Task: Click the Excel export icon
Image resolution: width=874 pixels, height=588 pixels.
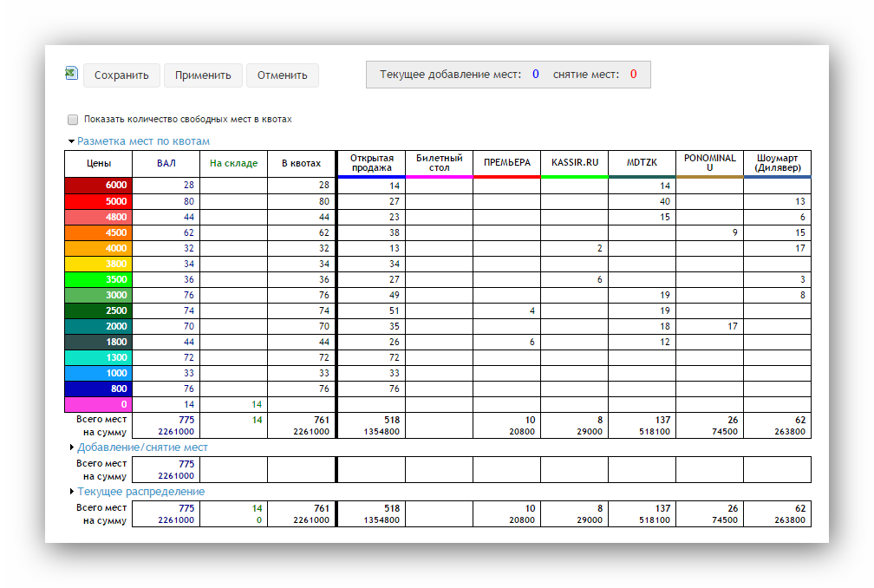Action: click(x=72, y=74)
